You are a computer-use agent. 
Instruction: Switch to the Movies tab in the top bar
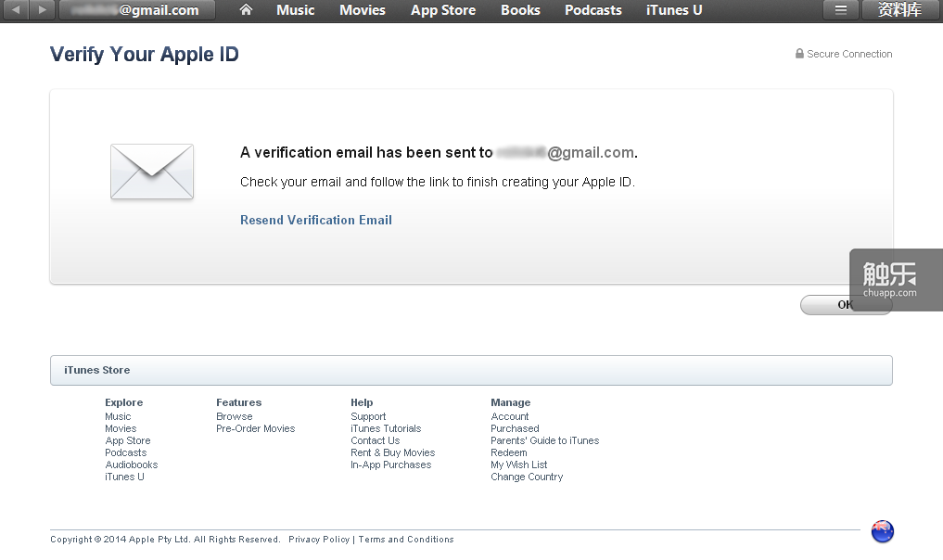point(362,10)
